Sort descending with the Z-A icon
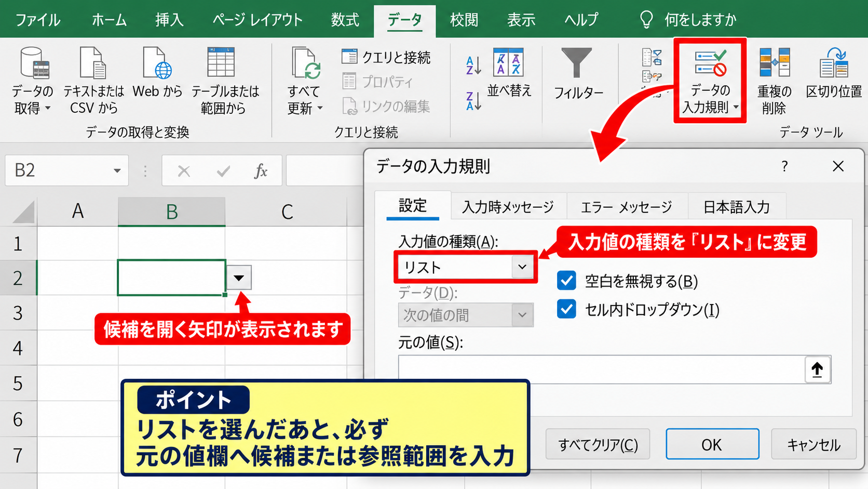This screenshot has height=489, width=868. click(473, 100)
